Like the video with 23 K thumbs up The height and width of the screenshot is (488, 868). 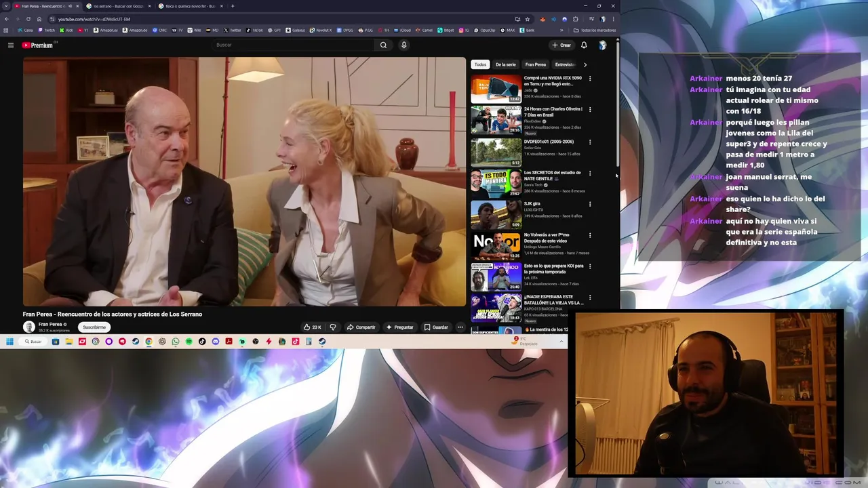coord(312,327)
